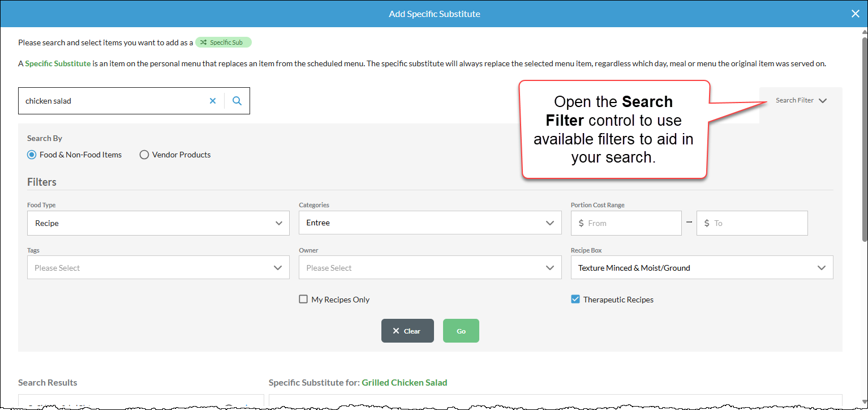Click the green Go button
868x410 pixels.
point(461,331)
